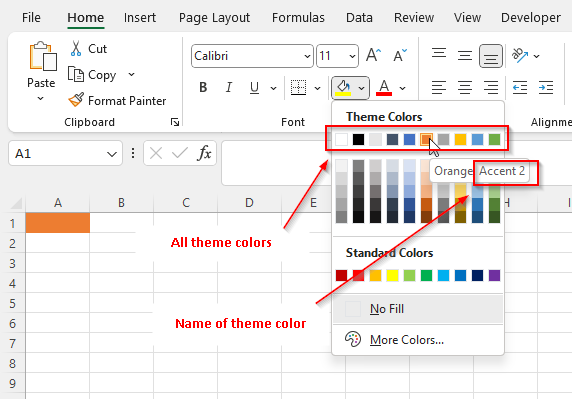572x399 pixels.
Task: Set Middle Align vertical alignment
Action: click(465, 56)
